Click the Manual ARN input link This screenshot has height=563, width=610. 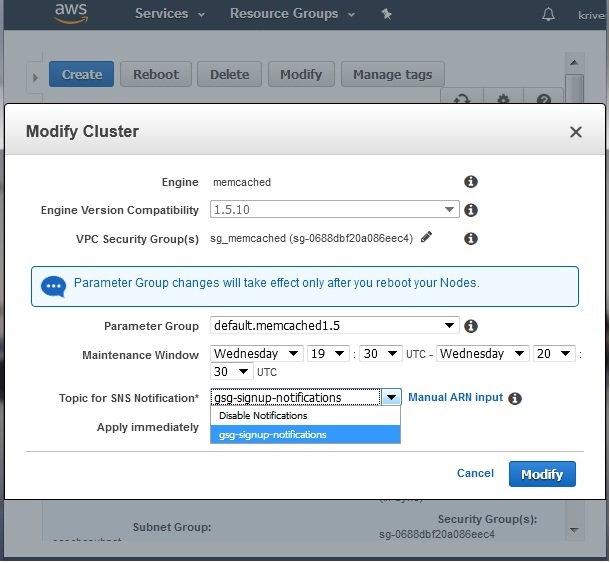point(455,398)
